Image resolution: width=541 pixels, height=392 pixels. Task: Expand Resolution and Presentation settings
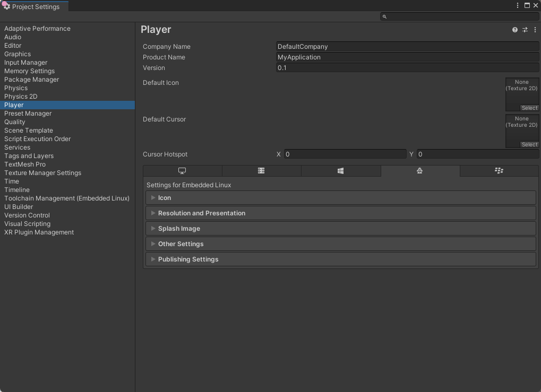point(202,213)
